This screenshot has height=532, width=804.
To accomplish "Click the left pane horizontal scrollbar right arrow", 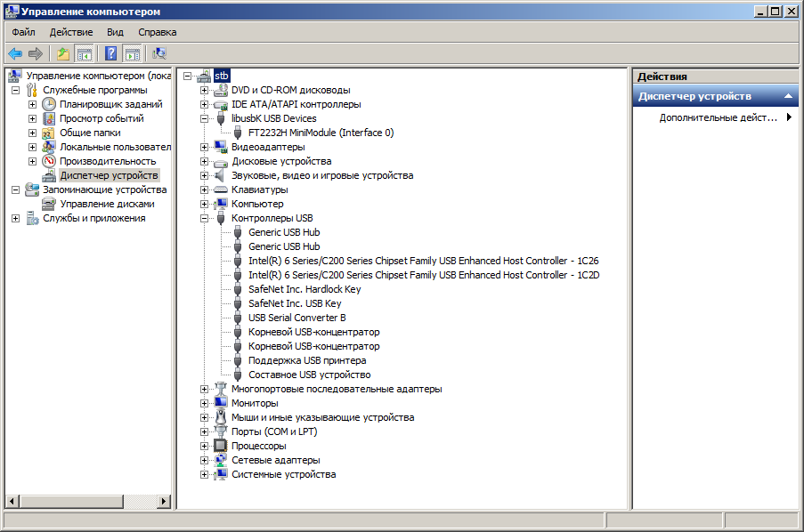I will (164, 501).
